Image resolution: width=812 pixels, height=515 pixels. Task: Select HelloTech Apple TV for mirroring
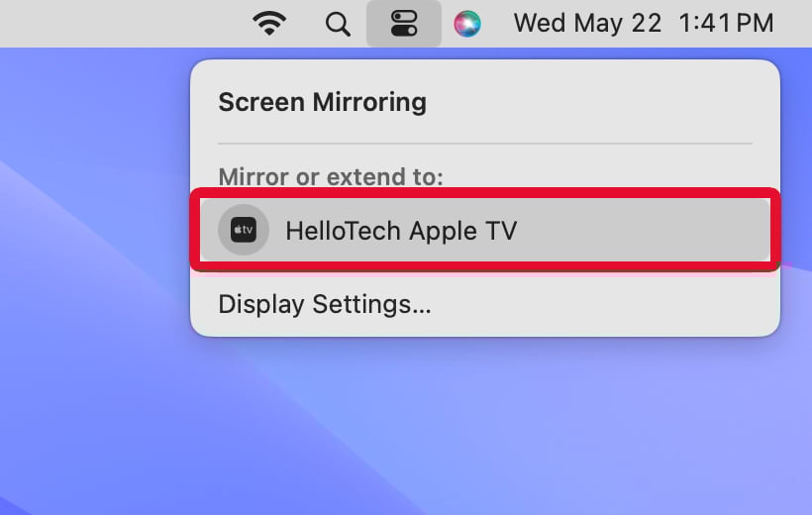401,231
